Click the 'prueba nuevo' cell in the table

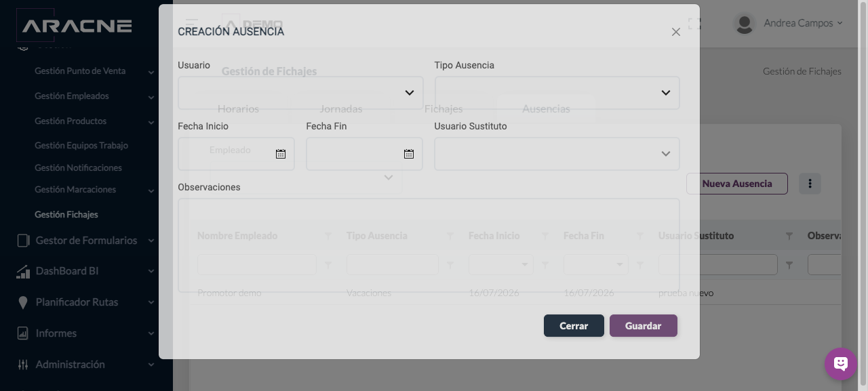686,293
